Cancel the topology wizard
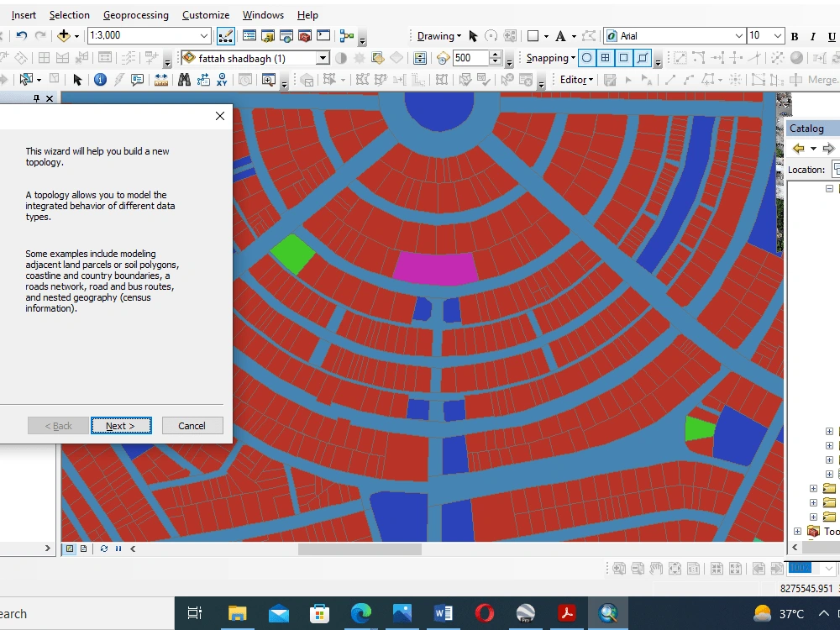The image size is (840, 630). 192,425
